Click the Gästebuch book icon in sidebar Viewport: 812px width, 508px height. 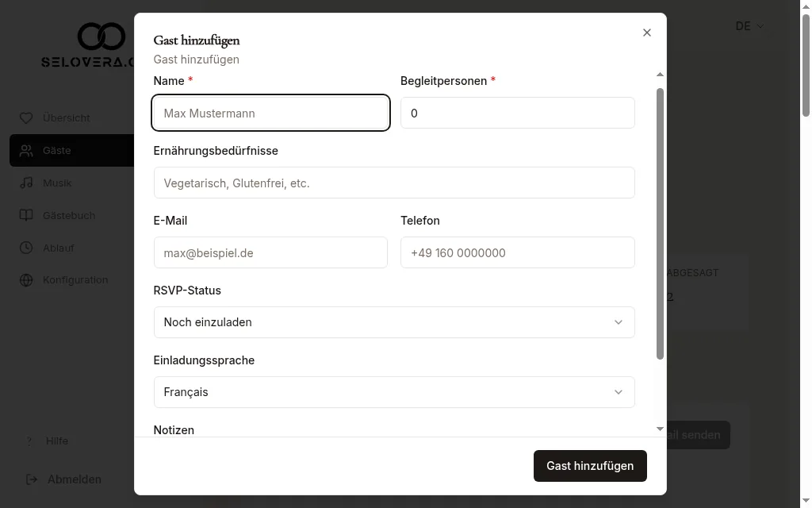pyautogui.click(x=26, y=215)
